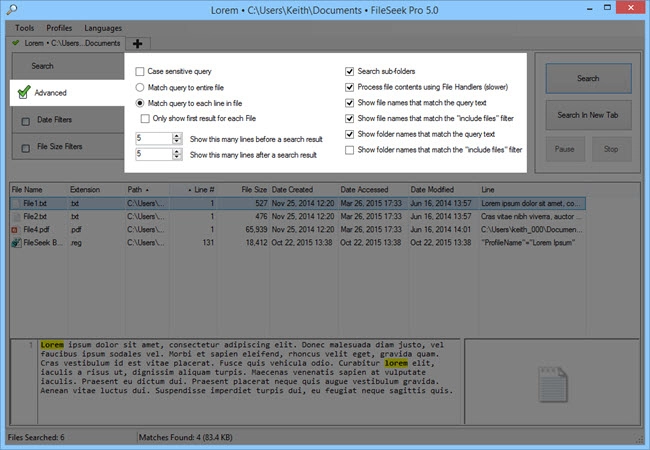This screenshot has height=450, width=650.
Task: Click the lines-before-result number field
Action: (x=154, y=138)
